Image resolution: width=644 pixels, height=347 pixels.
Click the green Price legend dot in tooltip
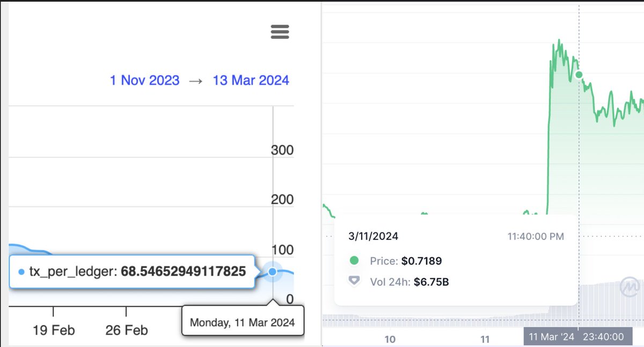tap(354, 261)
